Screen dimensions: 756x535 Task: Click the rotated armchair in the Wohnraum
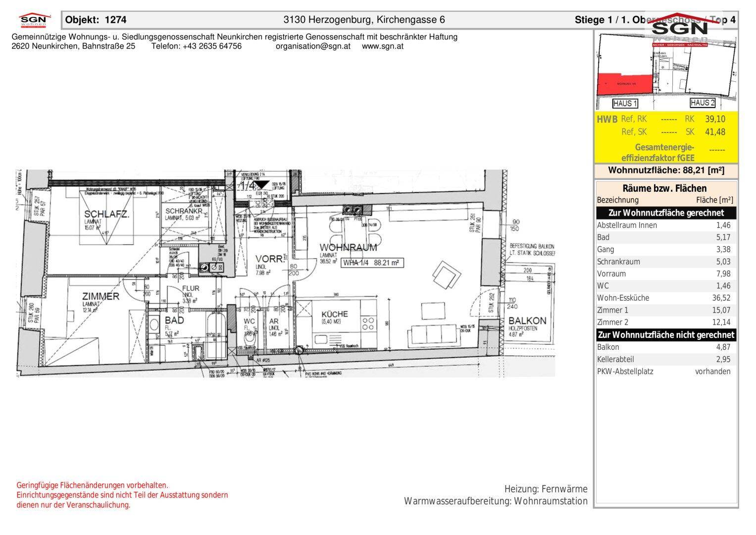(x=444, y=275)
